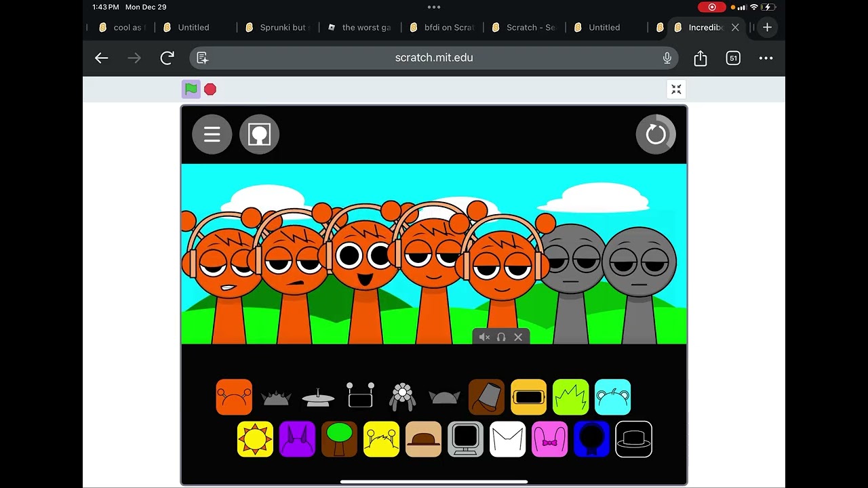The height and width of the screenshot is (488, 868).
Task: Select the yellow sun sound icon
Action: point(255,439)
